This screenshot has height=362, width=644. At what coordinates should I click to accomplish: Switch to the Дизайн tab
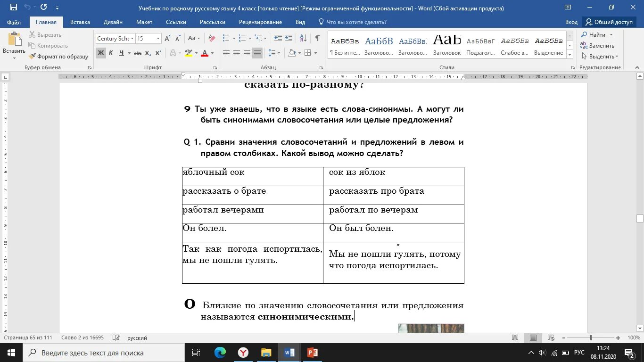click(x=113, y=22)
